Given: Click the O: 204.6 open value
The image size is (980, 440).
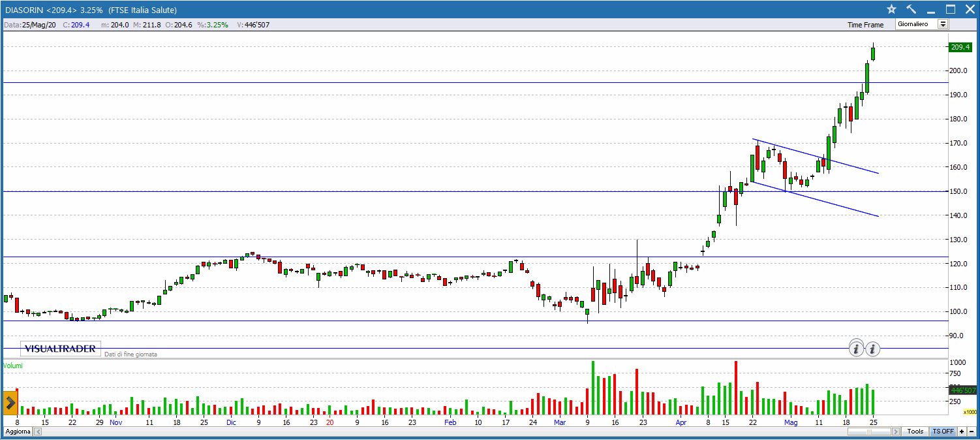Looking at the screenshot, I should click(177, 25).
